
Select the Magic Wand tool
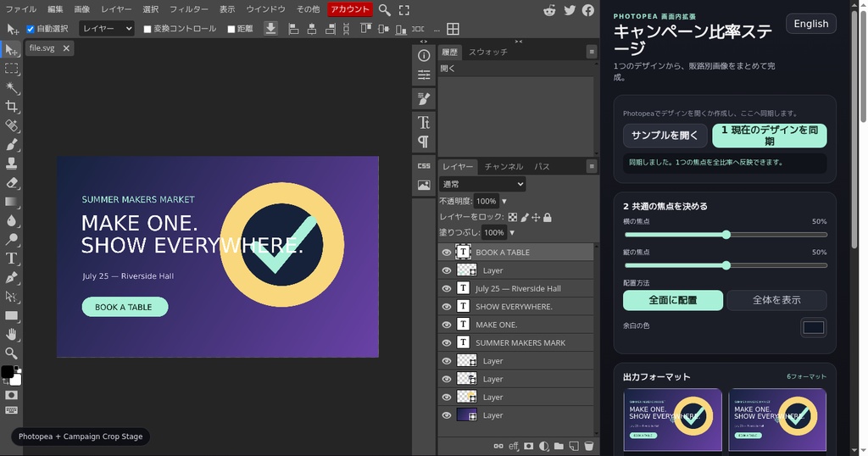tap(12, 87)
